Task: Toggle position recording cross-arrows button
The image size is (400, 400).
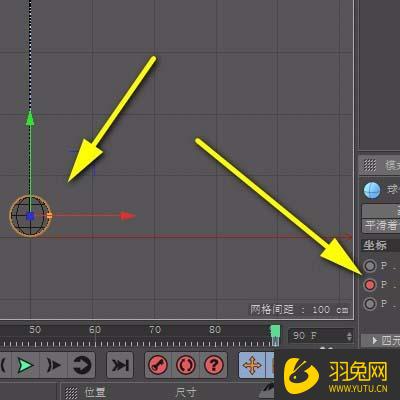Action: 252,365
